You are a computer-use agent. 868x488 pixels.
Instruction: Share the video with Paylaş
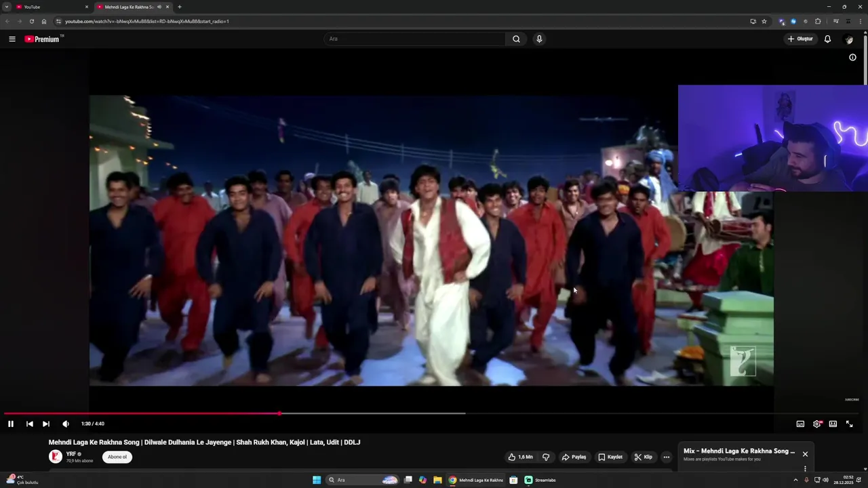click(x=574, y=457)
